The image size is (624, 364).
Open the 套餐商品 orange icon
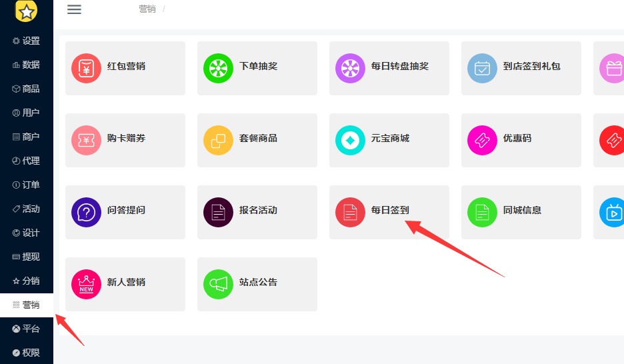218,141
